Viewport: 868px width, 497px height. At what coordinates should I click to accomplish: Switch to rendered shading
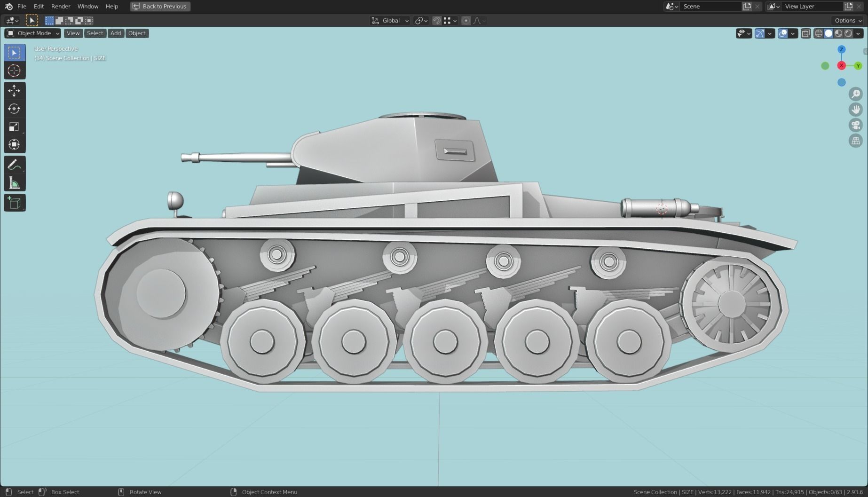(x=848, y=33)
